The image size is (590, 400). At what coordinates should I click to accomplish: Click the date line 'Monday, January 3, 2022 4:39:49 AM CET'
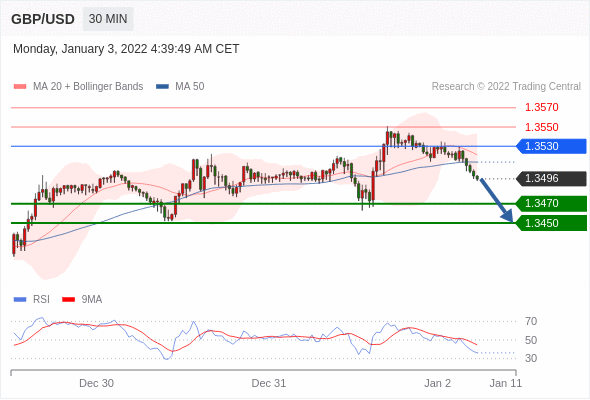coord(126,49)
